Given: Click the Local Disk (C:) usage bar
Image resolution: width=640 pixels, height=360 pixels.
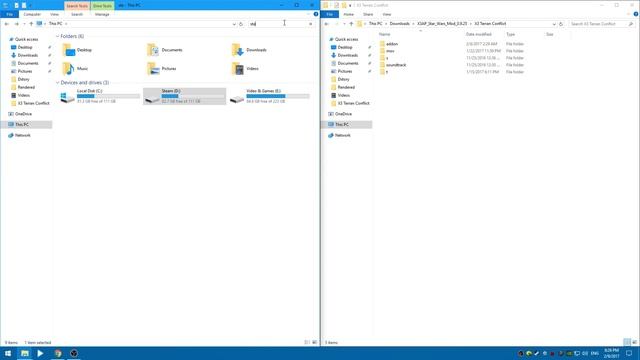Looking at the screenshot, I should pyautogui.click(x=109, y=96).
